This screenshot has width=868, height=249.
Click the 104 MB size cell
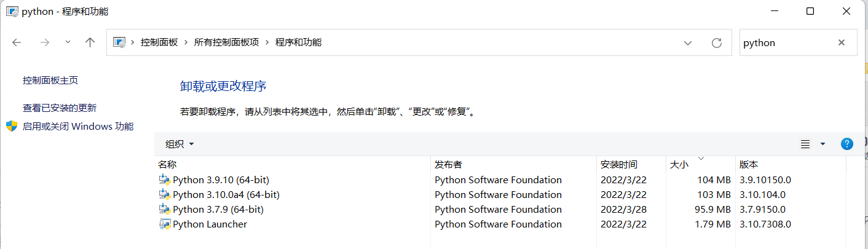click(714, 180)
